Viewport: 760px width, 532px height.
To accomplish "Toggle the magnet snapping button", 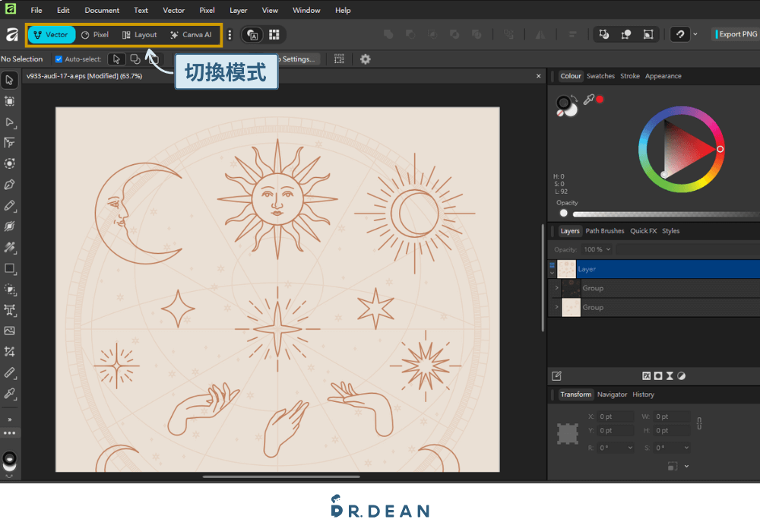I will pos(680,34).
